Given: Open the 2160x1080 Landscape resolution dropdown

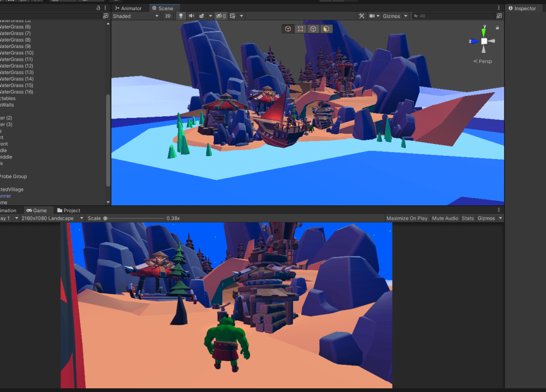Looking at the screenshot, I should click(52, 218).
